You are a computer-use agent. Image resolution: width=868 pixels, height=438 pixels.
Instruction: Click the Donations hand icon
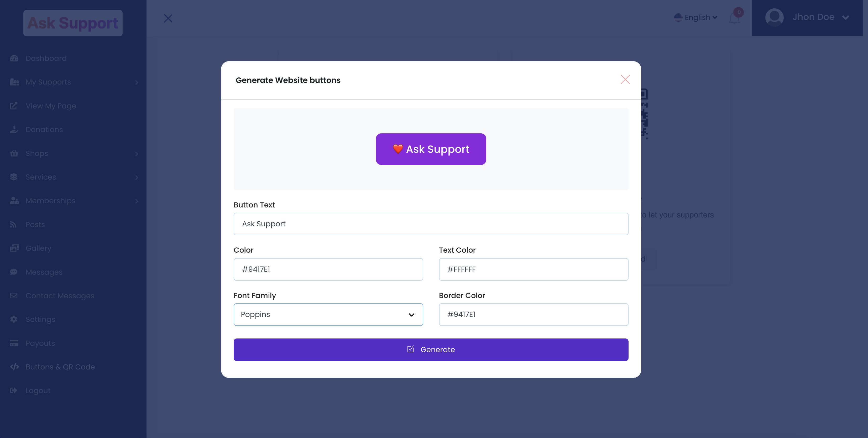tap(14, 130)
